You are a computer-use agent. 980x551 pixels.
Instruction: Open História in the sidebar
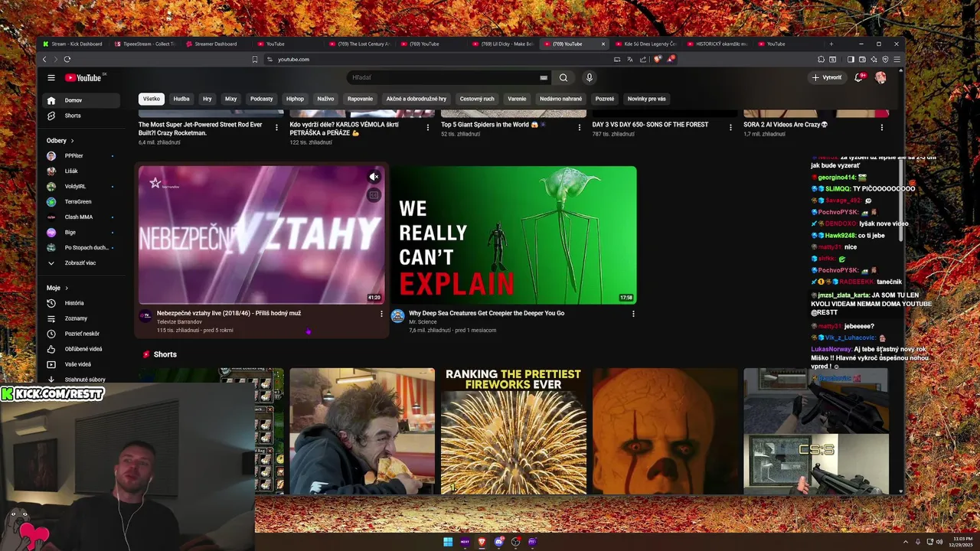(x=80, y=303)
